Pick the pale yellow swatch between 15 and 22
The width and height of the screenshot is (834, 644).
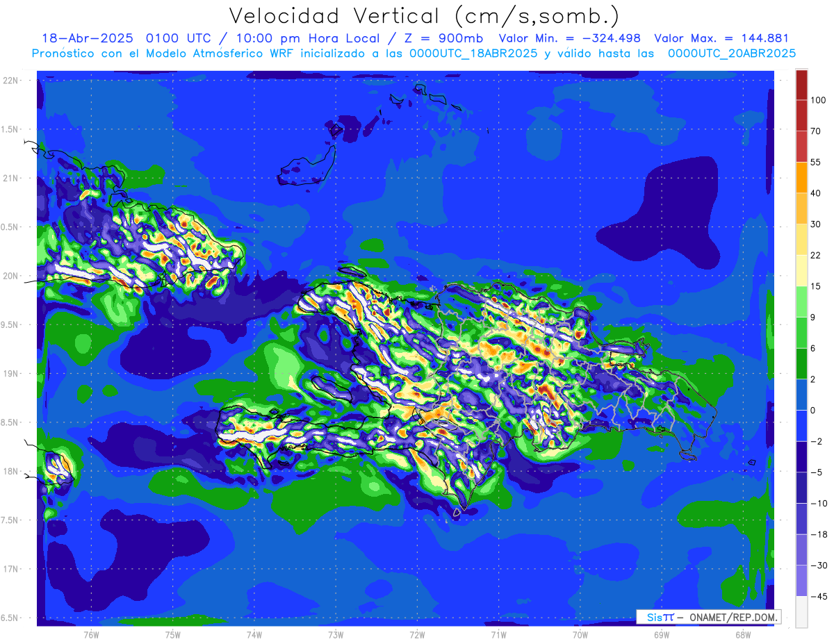tap(801, 270)
